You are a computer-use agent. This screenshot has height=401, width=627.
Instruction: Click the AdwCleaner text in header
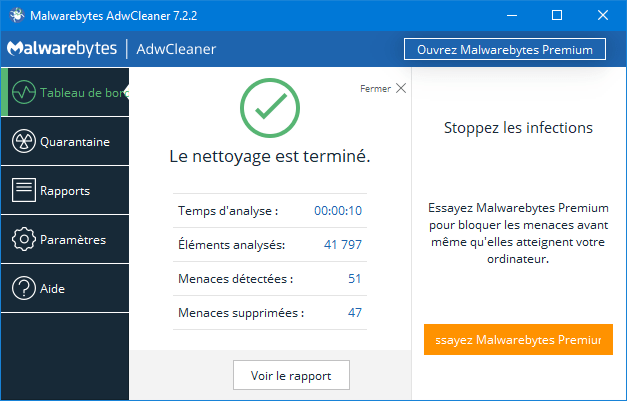(x=176, y=49)
